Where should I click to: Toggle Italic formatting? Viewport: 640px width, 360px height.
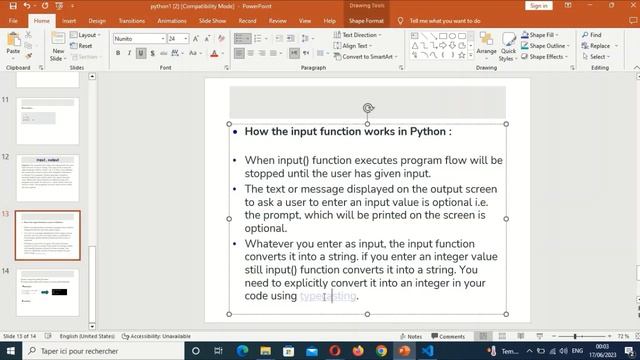129,53
